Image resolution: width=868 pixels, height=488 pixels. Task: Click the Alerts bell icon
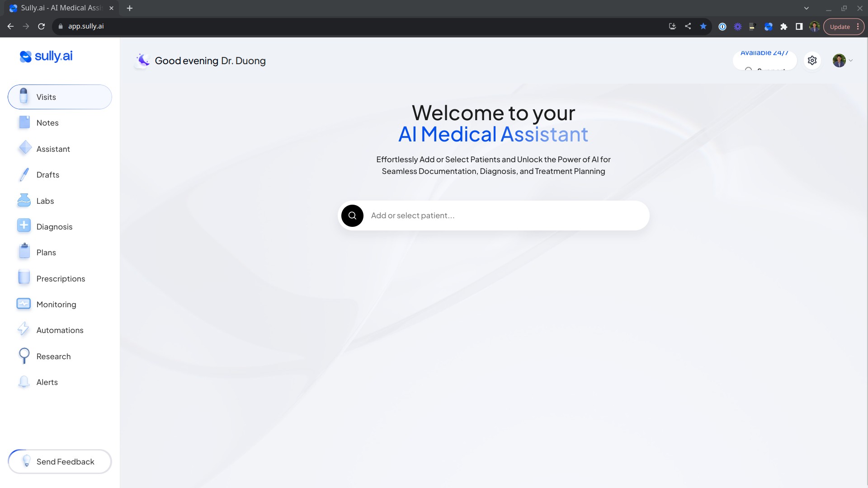coord(24,382)
